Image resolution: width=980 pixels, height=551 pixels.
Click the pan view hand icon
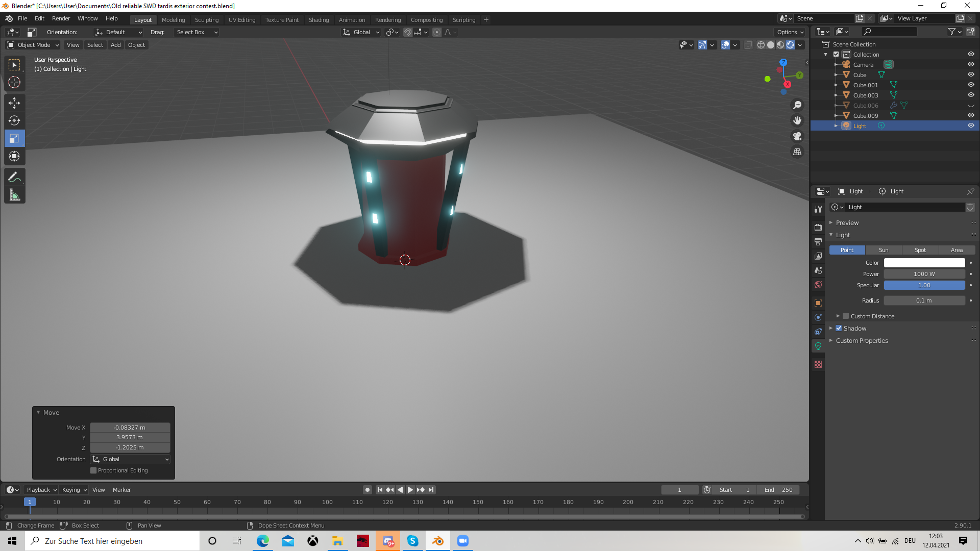coord(797,121)
